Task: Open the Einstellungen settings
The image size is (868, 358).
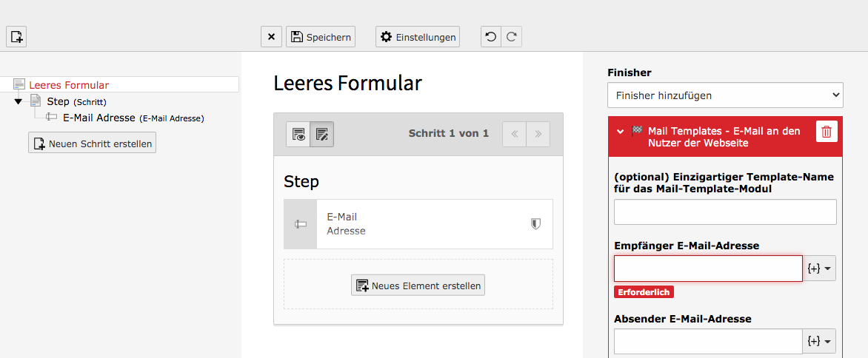Action: point(418,37)
